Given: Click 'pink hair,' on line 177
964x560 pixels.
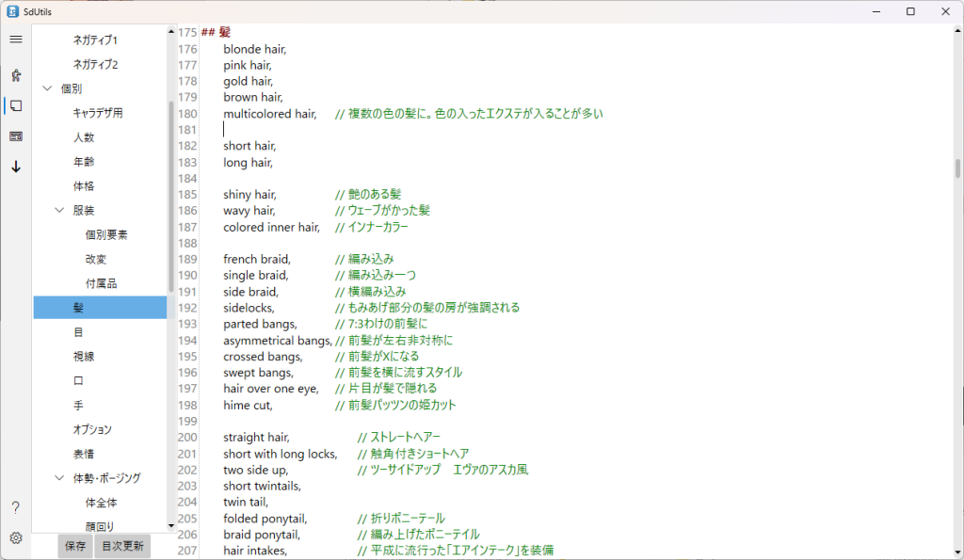Looking at the screenshot, I should (248, 65).
